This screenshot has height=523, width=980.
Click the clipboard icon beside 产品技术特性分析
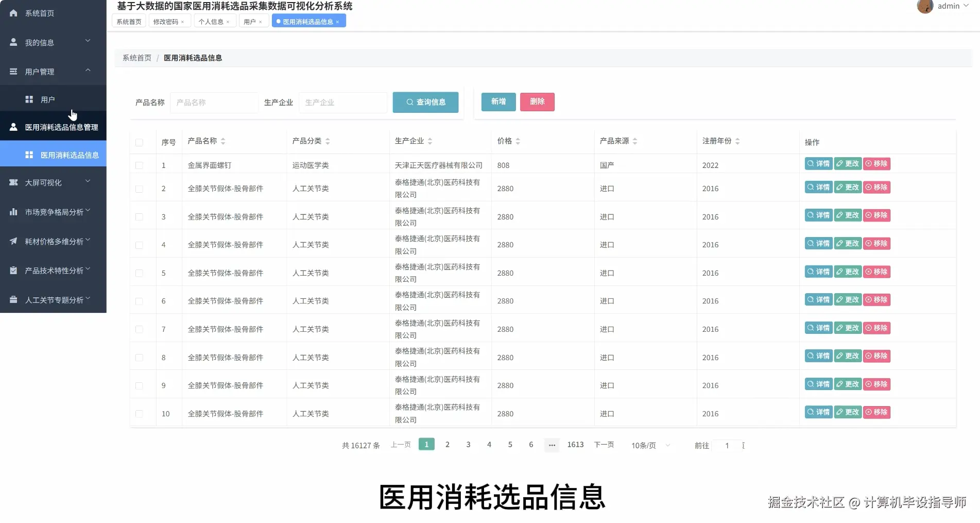pos(13,271)
